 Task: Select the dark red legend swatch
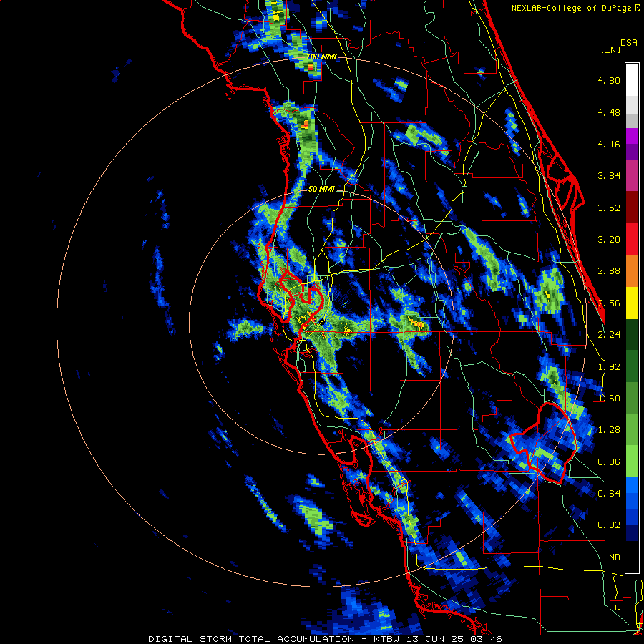(632, 208)
